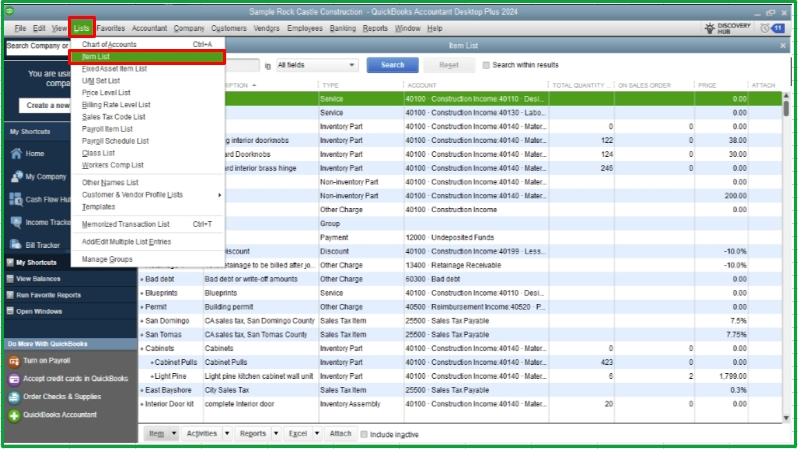Toggle the Include inactive checkbox
The image size is (798, 449).
(362, 434)
